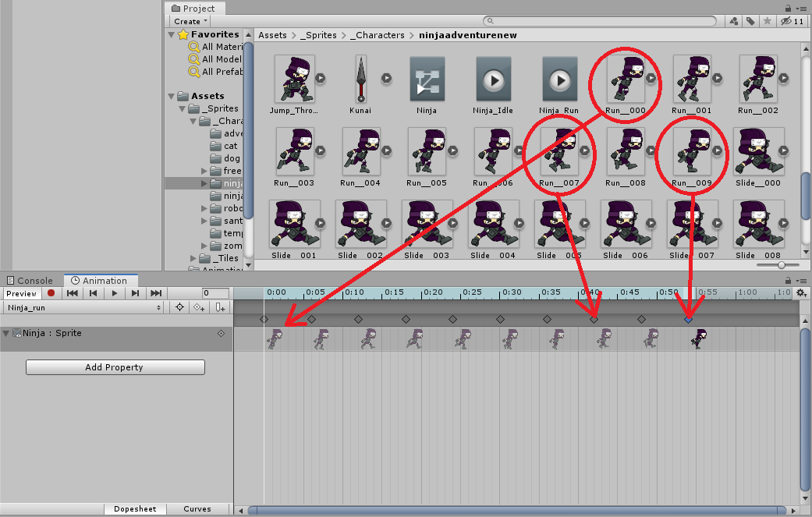Jump to the last keyframe
812x517 pixels.
click(156, 293)
